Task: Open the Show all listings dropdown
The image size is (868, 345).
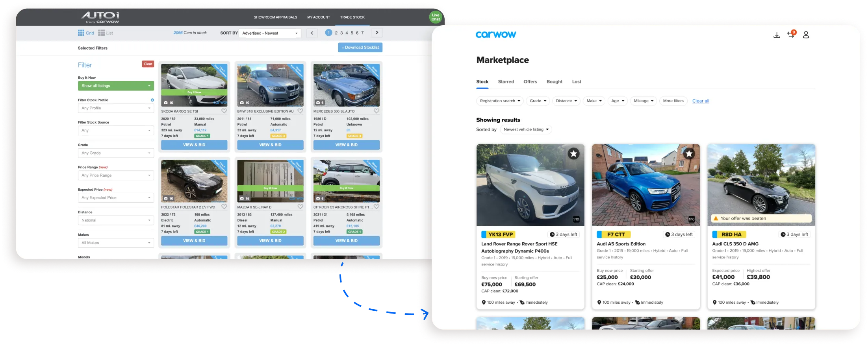Action: [116, 86]
